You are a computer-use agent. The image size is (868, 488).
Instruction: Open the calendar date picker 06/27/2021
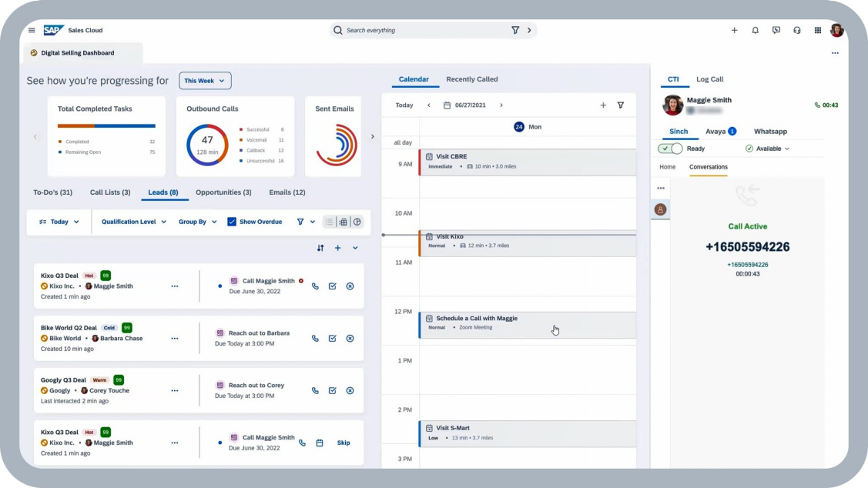[x=464, y=105]
